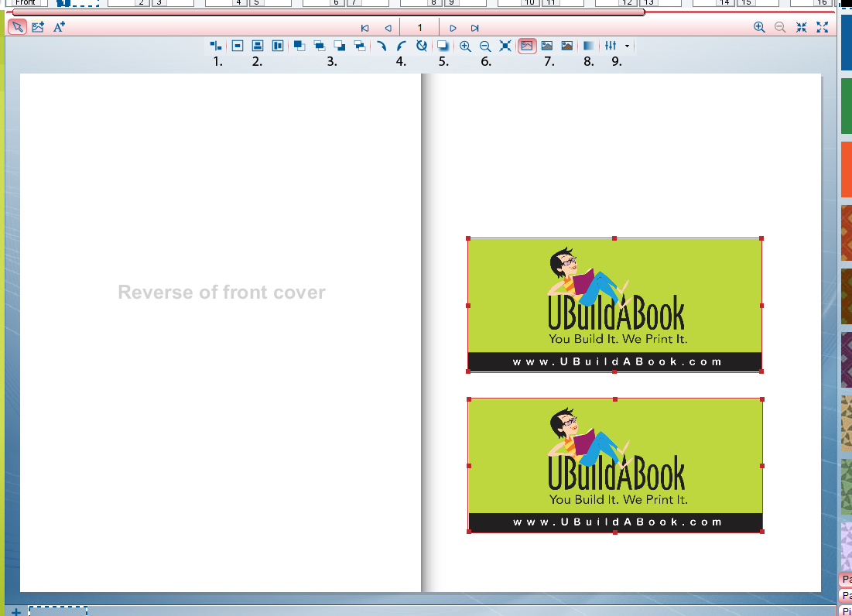Select the upper UBuildABook logo image

tap(614, 305)
